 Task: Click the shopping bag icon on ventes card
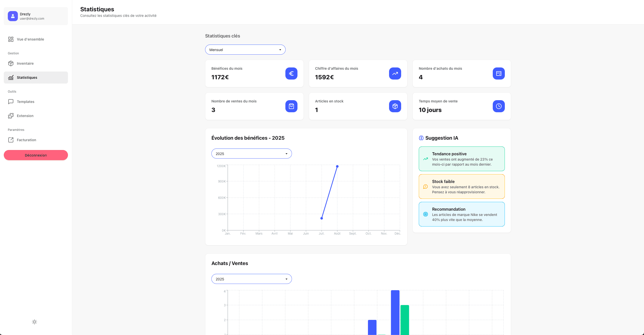(291, 106)
